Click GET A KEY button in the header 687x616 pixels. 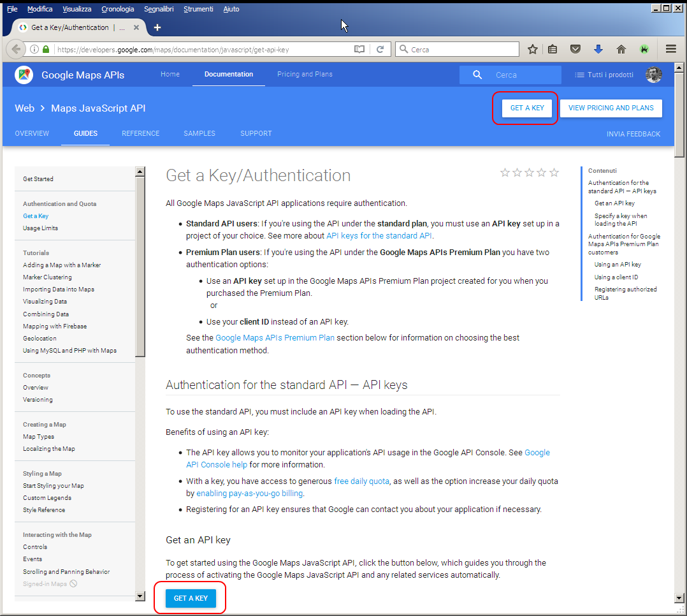(526, 108)
